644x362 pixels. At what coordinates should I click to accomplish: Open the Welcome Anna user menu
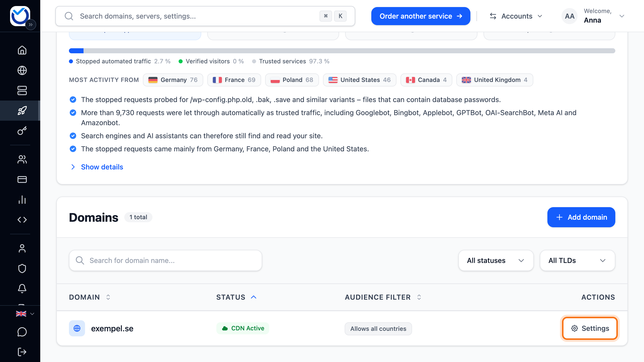click(593, 16)
